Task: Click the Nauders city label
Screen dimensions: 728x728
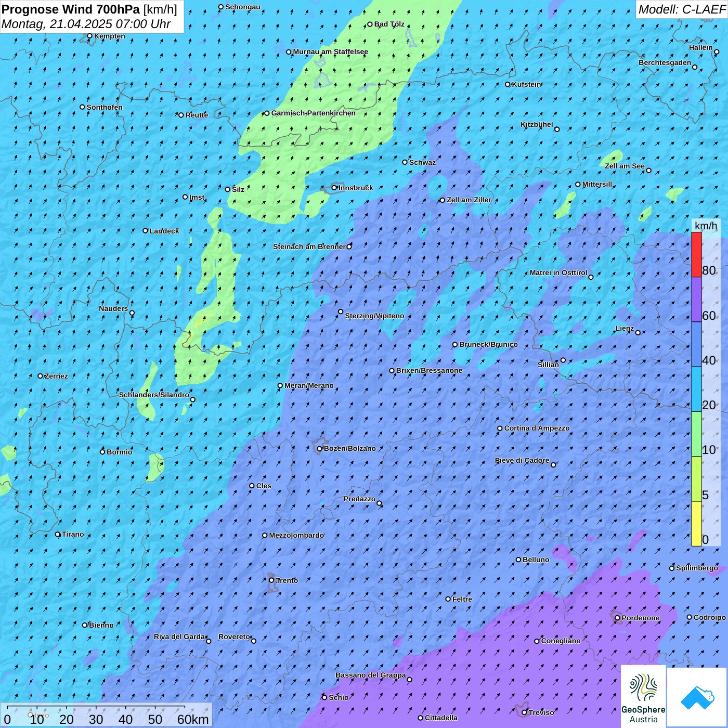Action: point(113,308)
